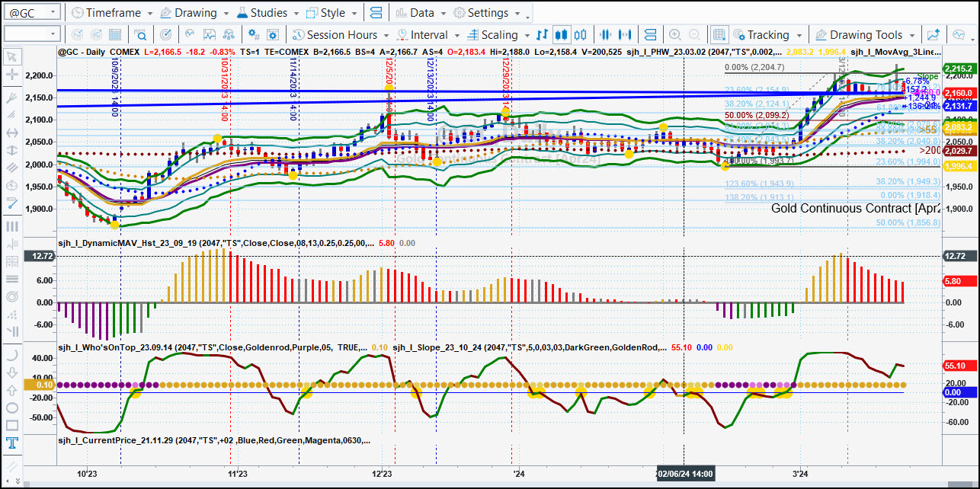980x489 pixels.
Task: Click the Gold Continuous Contract label
Action: (855, 208)
